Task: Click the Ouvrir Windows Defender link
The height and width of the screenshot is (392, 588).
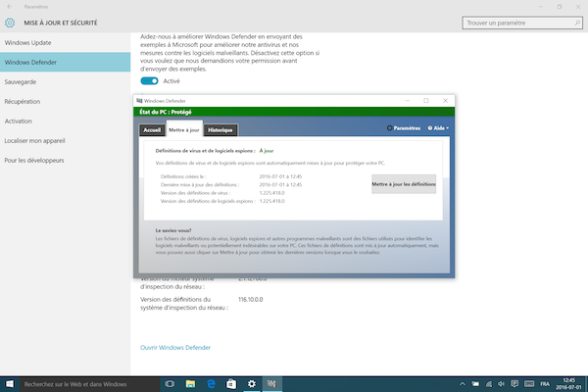Action: [175, 347]
